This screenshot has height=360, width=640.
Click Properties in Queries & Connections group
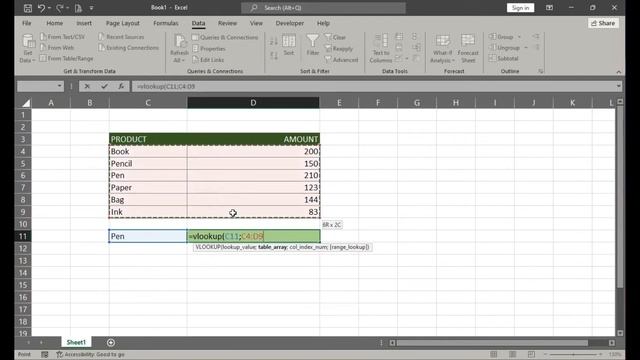click(x=209, y=49)
